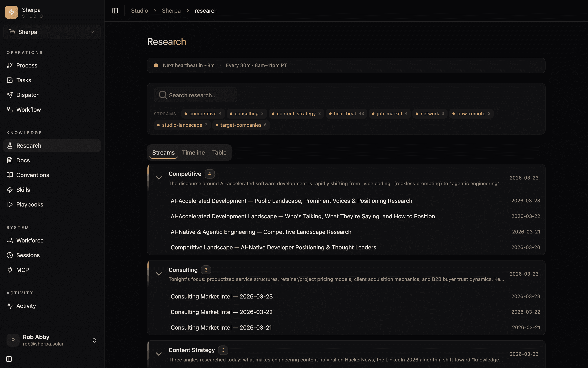Image resolution: width=588 pixels, height=368 pixels.
Task: Toggle the content-strategy stream filter
Action: tap(296, 114)
